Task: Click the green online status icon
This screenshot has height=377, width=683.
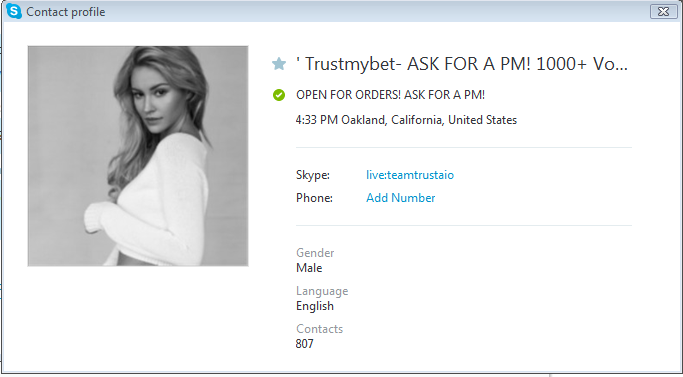Action: [279, 95]
